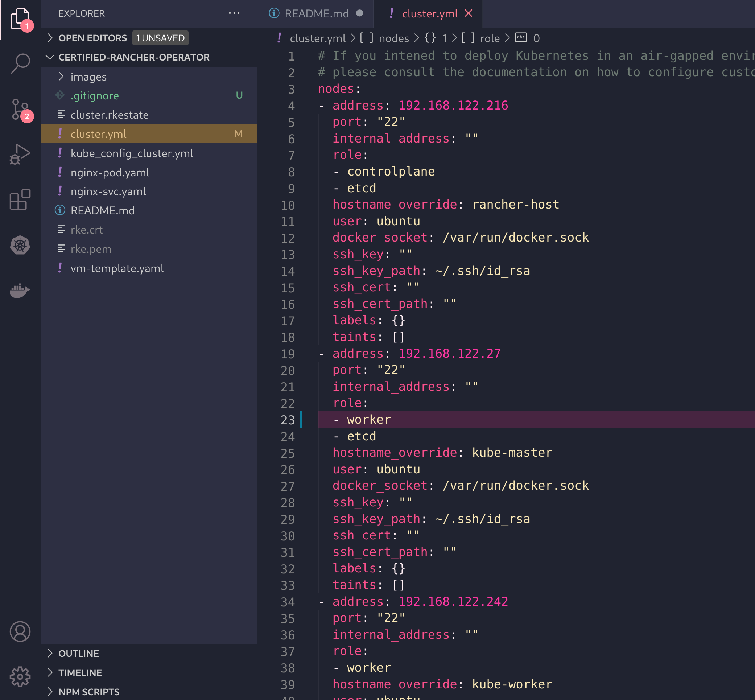Open Source Control view with badge
The height and width of the screenshot is (700, 755).
pyautogui.click(x=20, y=110)
